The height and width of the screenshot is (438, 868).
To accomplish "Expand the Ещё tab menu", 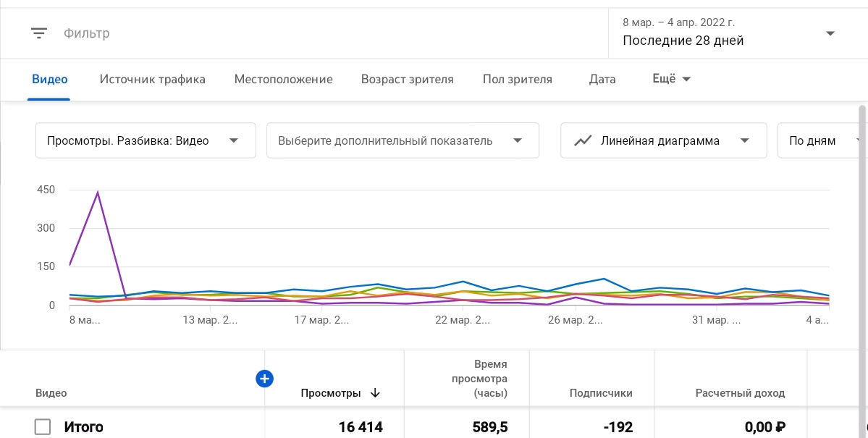I will 671,79.
